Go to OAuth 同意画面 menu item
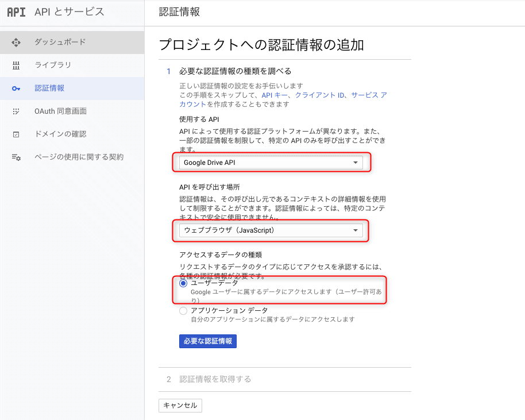 pyautogui.click(x=60, y=111)
